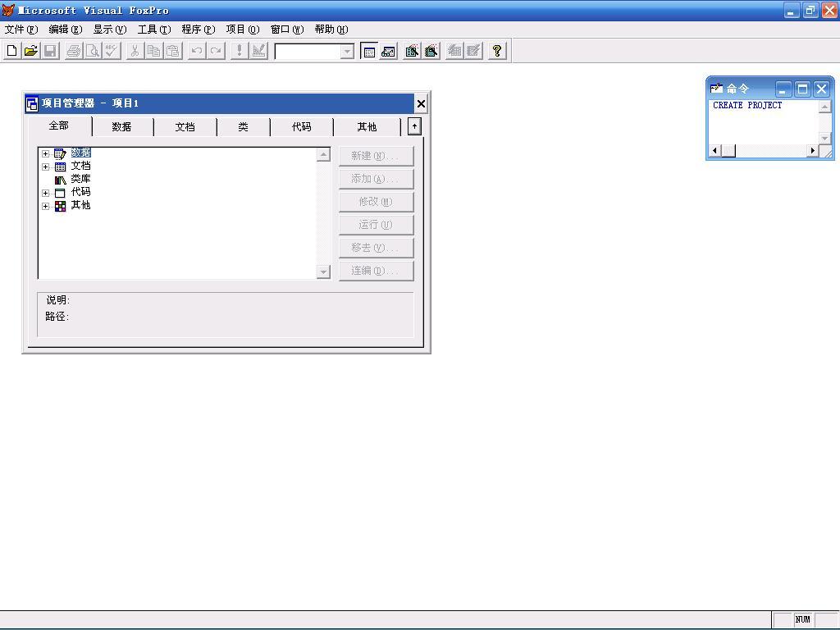Screen dimensions: 840x630
Task: Click the Form wizard toolbar icon
Action: 412,51
